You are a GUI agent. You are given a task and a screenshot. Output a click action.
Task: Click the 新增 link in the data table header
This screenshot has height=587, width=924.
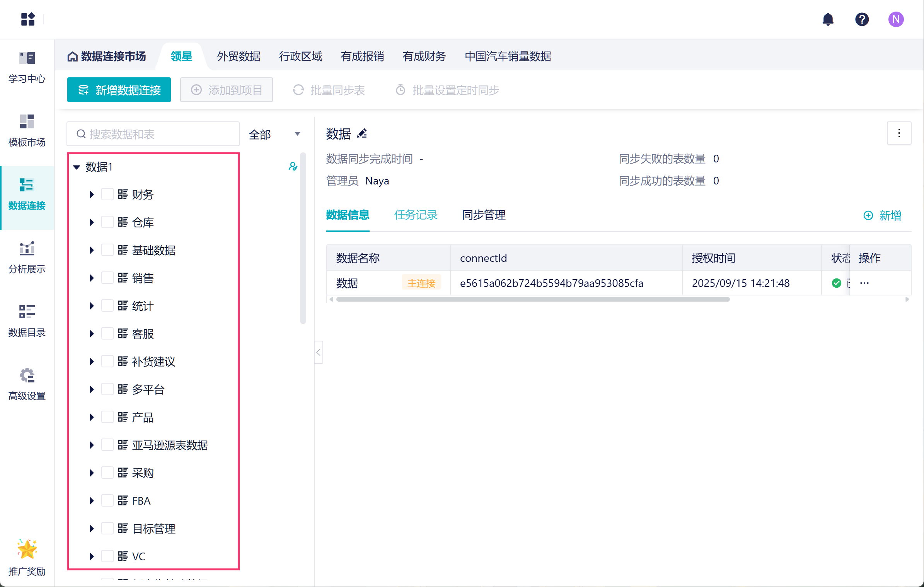883,215
